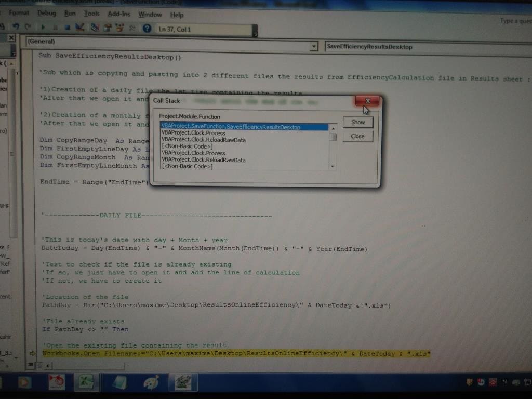The height and width of the screenshot is (399, 532).
Task: Open notepad-like icon in taskbar
Action: tap(119, 382)
